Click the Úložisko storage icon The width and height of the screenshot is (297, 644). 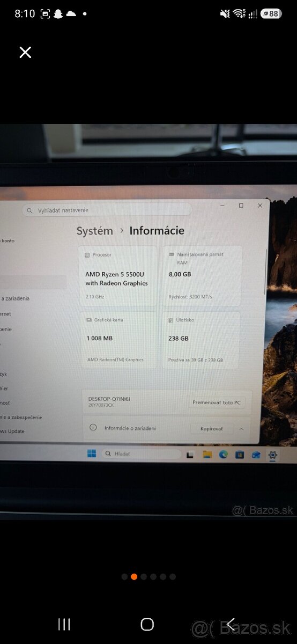(x=172, y=320)
